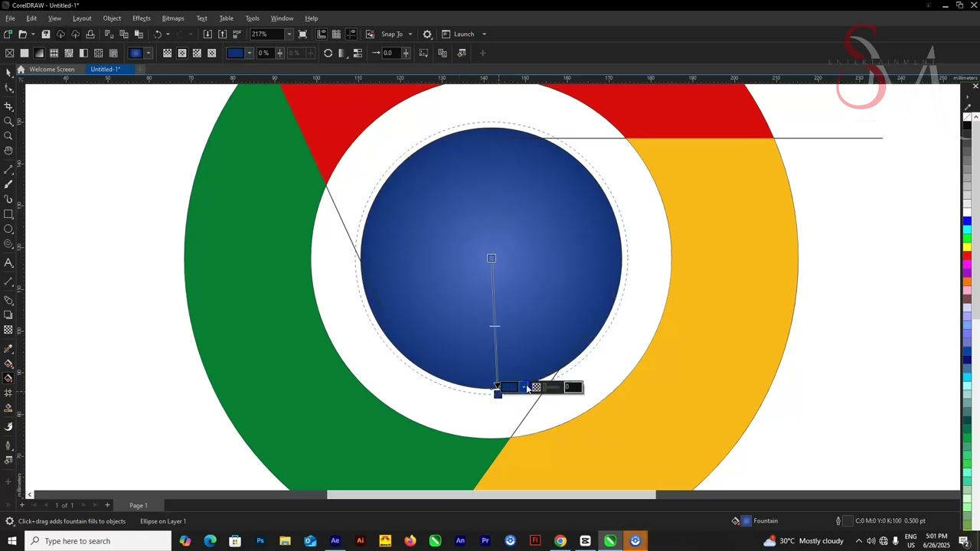Select the Ellipse tool
Screen dimensions: 980x551
[x=8, y=230]
